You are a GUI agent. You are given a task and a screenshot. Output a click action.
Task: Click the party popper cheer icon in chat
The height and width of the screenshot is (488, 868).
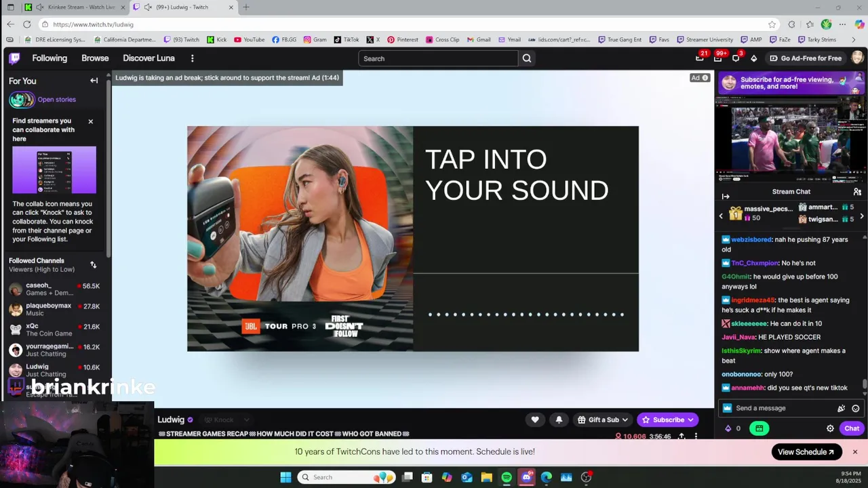click(x=841, y=408)
